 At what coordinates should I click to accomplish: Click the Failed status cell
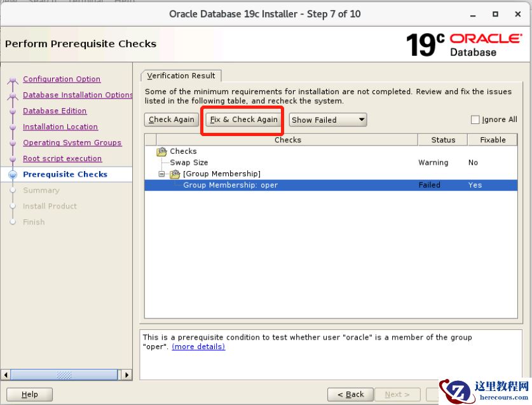[x=429, y=185]
